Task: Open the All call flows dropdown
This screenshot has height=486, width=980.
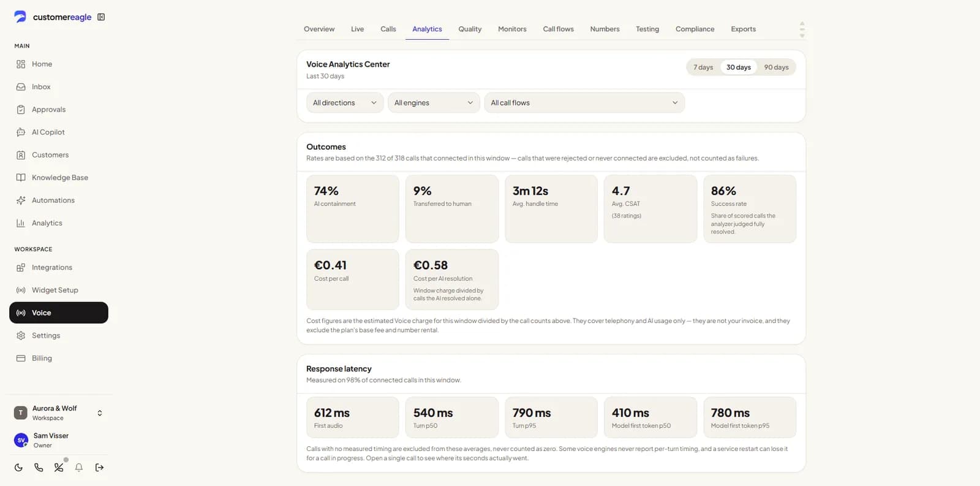Action: tap(584, 102)
